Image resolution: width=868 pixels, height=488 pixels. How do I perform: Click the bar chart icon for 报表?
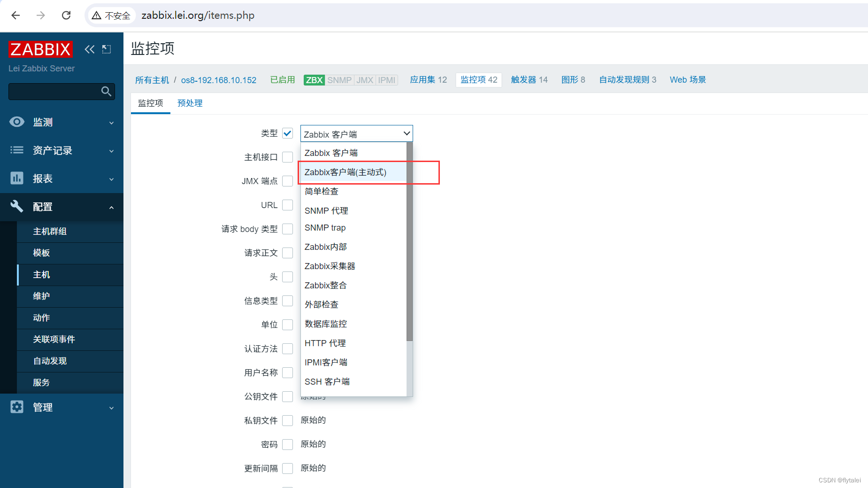coord(17,178)
